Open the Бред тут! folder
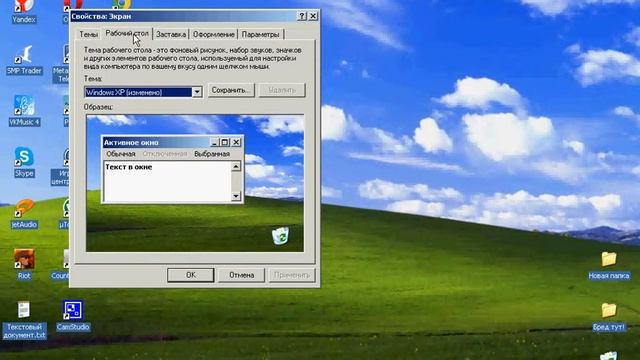The width and height of the screenshot is (640, 360). [x=609, y=317]
